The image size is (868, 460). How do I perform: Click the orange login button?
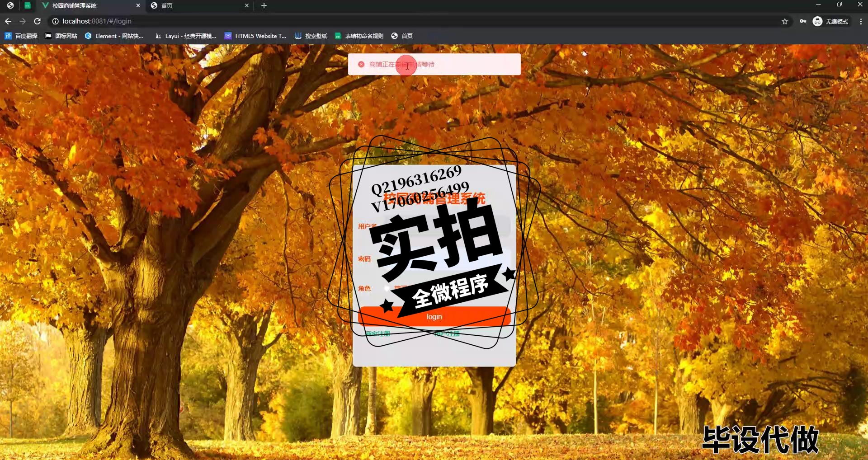[x=434, y=316]
